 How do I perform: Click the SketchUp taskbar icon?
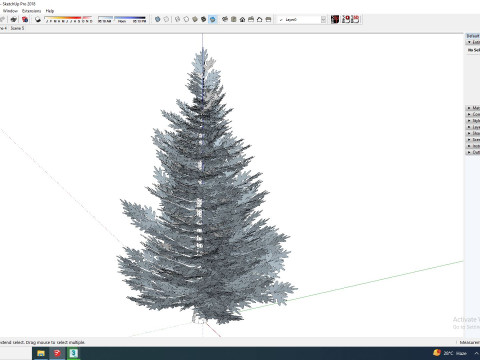point(57,353)
